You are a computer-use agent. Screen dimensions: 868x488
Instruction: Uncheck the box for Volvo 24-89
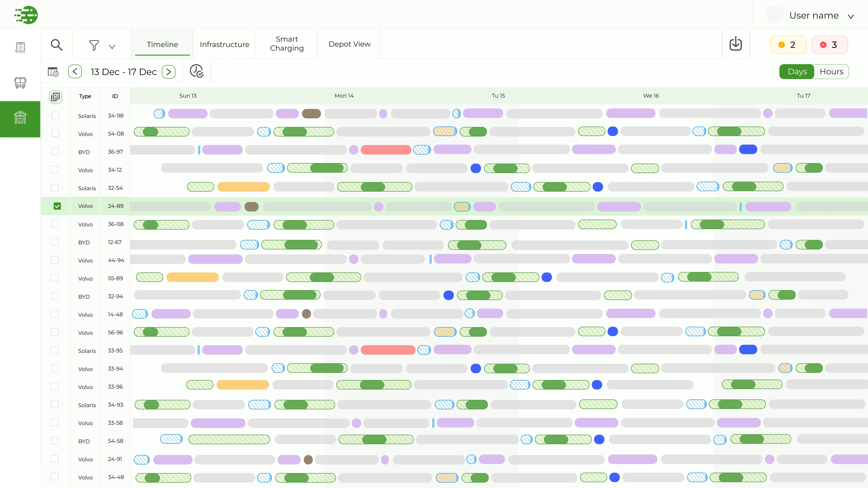point(57,206)
